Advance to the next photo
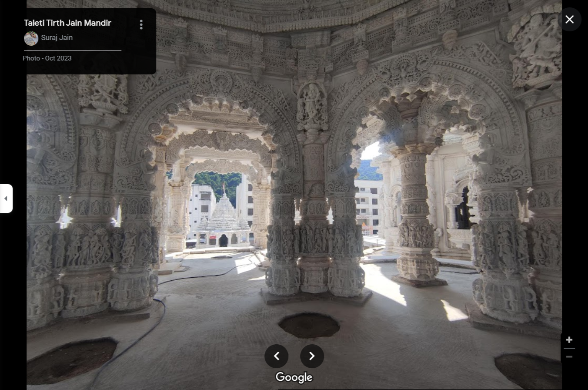Image resolution: width=588 pixels, height=390 pixels. tap(312, 356)
